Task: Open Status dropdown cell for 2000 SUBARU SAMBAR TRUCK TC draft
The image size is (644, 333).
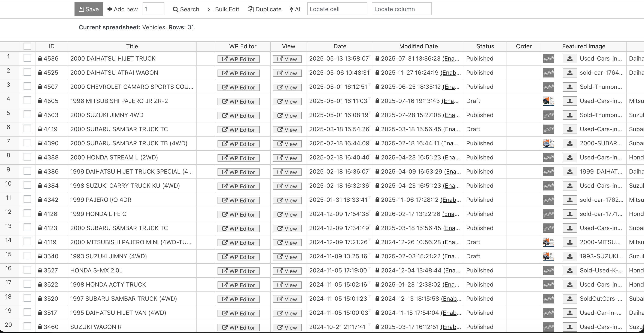Action: [485, 129]
